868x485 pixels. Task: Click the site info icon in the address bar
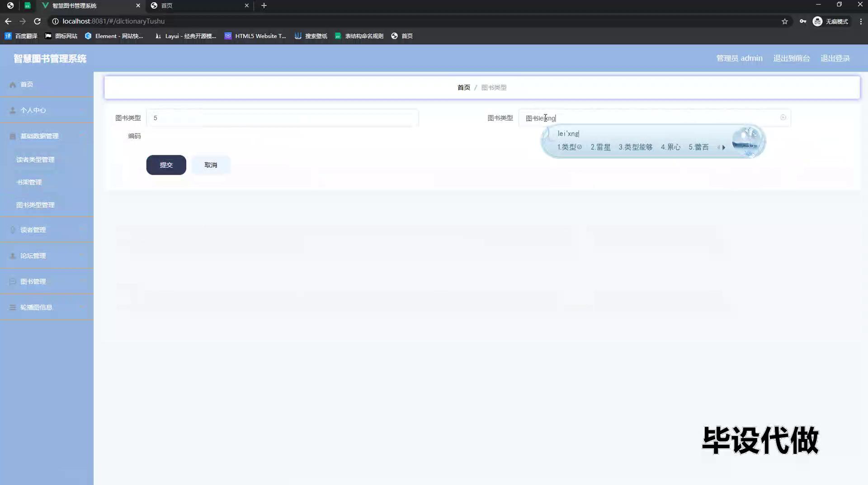click(x=55, y=21)
